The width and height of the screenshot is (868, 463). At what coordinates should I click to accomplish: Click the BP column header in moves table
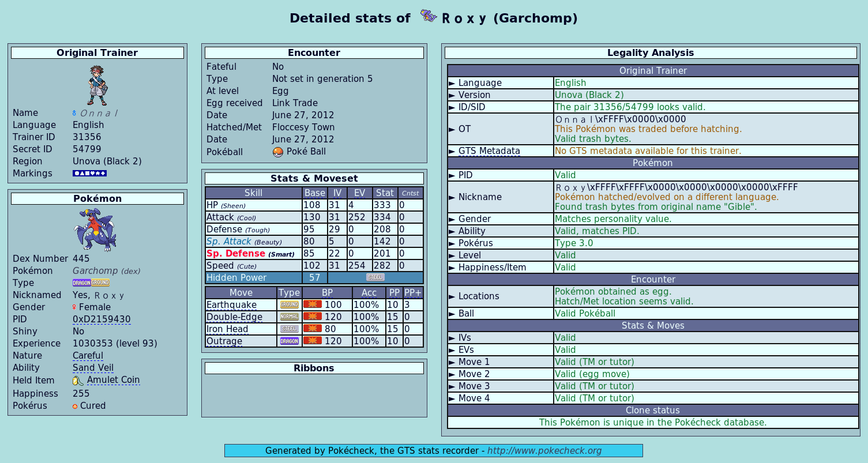(327, 293)
